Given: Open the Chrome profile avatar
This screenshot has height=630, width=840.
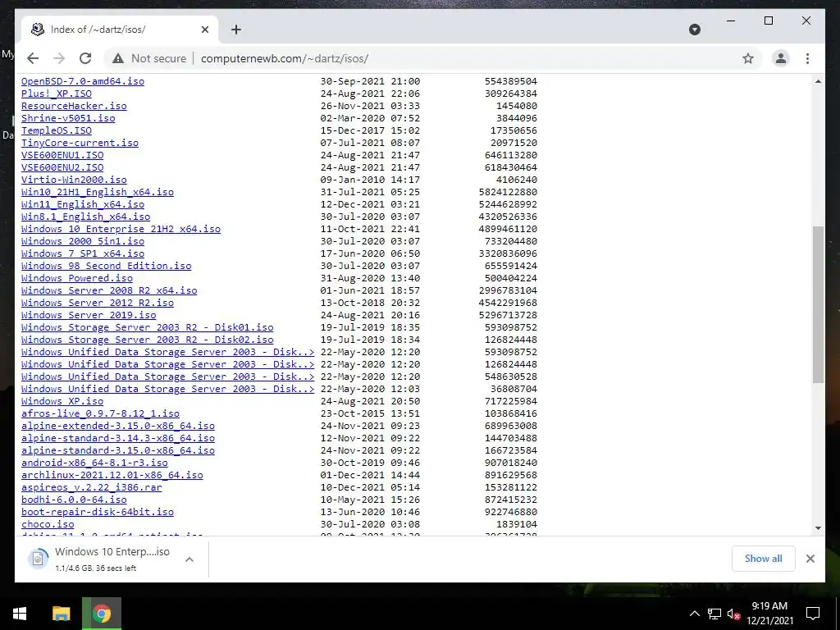Looking at the screenshot, I should [x=781, y=58].
